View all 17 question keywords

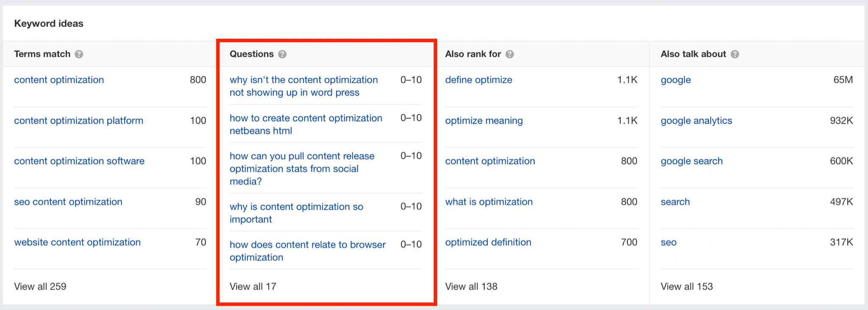[253, 287]
